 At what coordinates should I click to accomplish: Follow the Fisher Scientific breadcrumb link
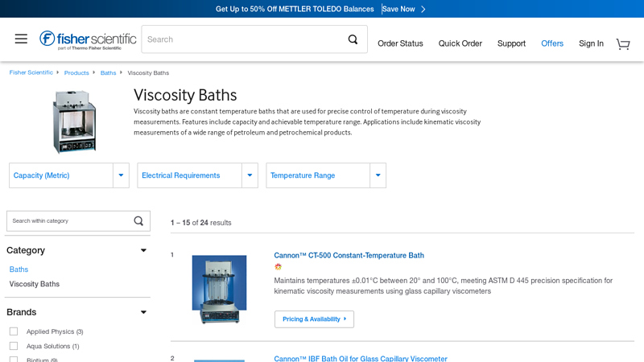click(31, 72)
